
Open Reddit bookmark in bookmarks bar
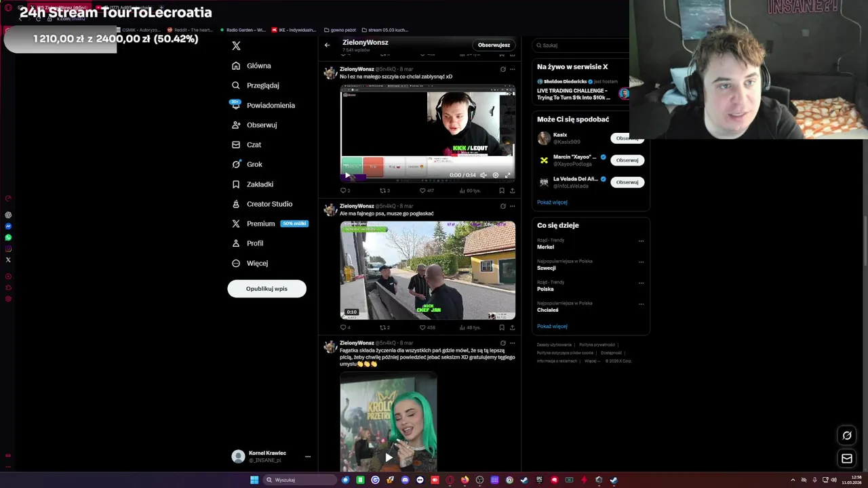191,30
